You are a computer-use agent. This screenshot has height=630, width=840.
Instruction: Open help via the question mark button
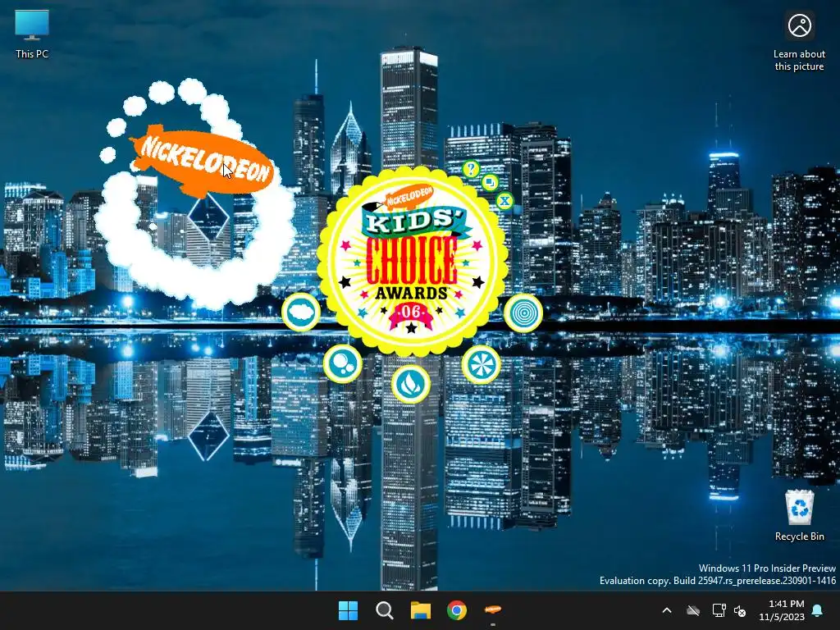tap(472, 169)
